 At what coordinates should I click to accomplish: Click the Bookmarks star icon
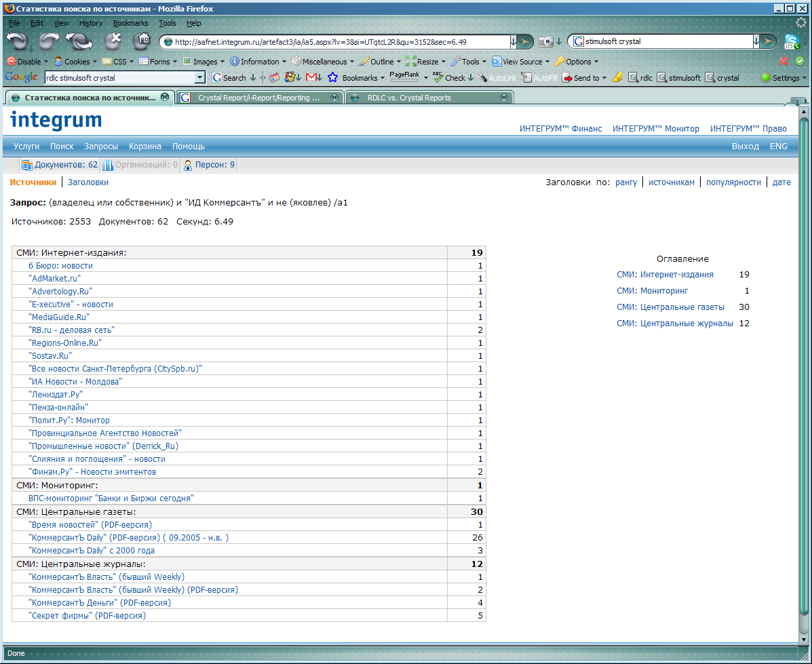(x=332, y=78)
